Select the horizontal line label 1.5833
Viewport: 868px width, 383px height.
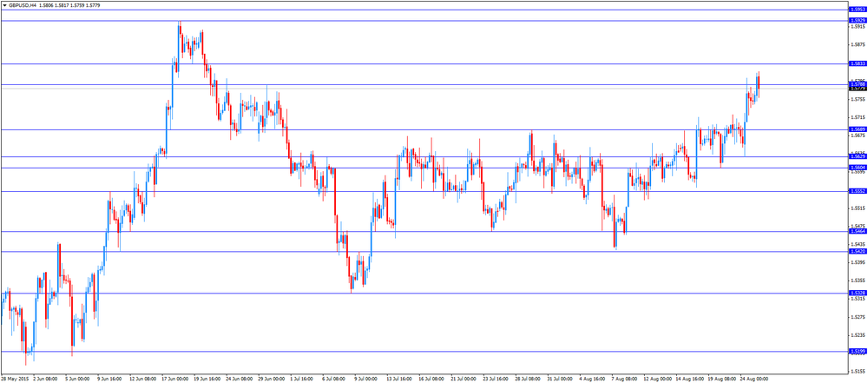click(857, 63)
